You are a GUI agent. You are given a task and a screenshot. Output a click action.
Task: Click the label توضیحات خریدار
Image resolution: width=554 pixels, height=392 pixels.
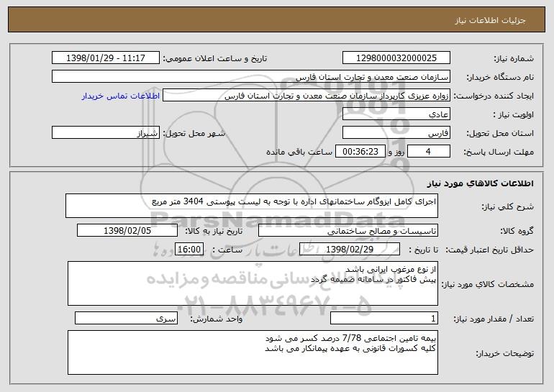click(x=504, y=353)
